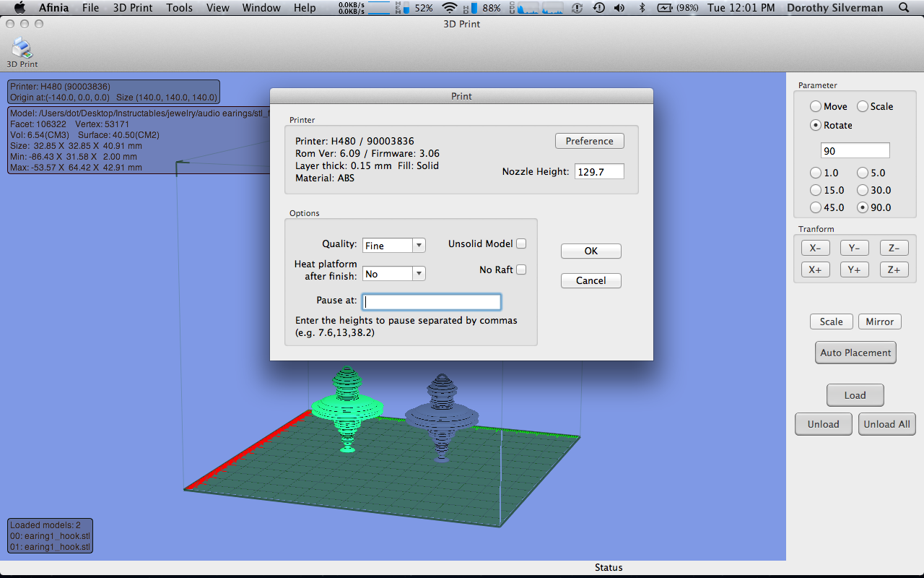
Task: Click the rotate angle value field
Action: (x=855, y=151)
